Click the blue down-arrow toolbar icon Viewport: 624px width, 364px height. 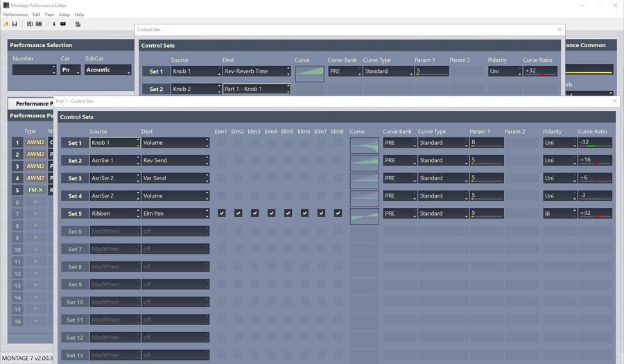click(x=54, y=24)
